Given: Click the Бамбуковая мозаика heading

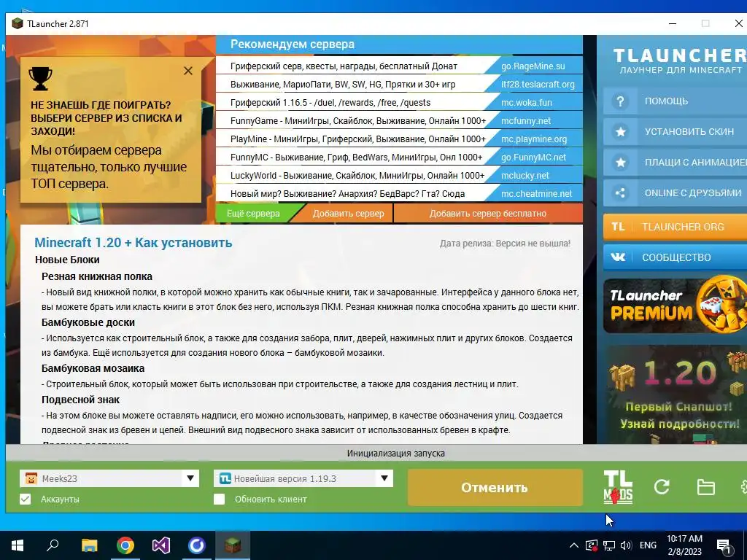Looking at the screenshot, I should coord(93,368).
